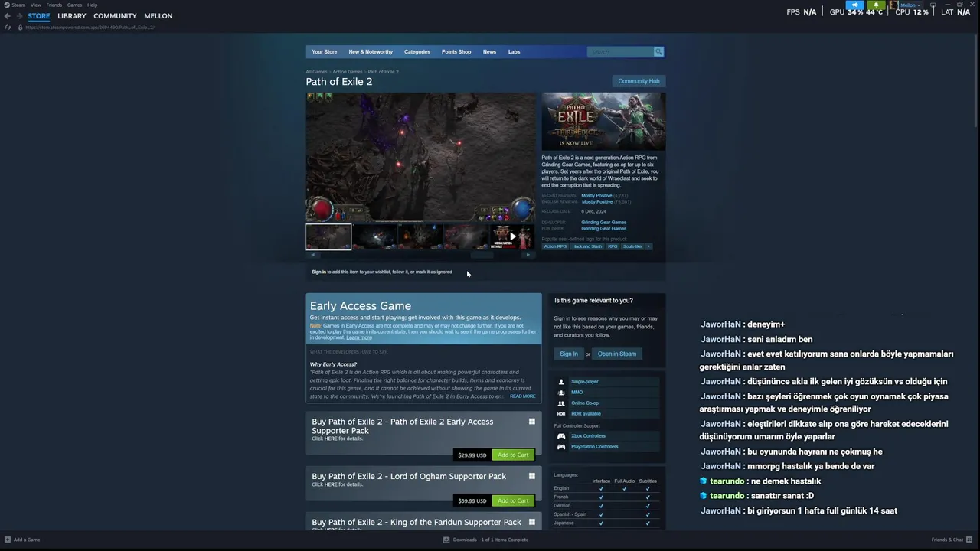980x551 pixels.
Task: Click the Downloads icon in the bottom bar
Action: 446,540
